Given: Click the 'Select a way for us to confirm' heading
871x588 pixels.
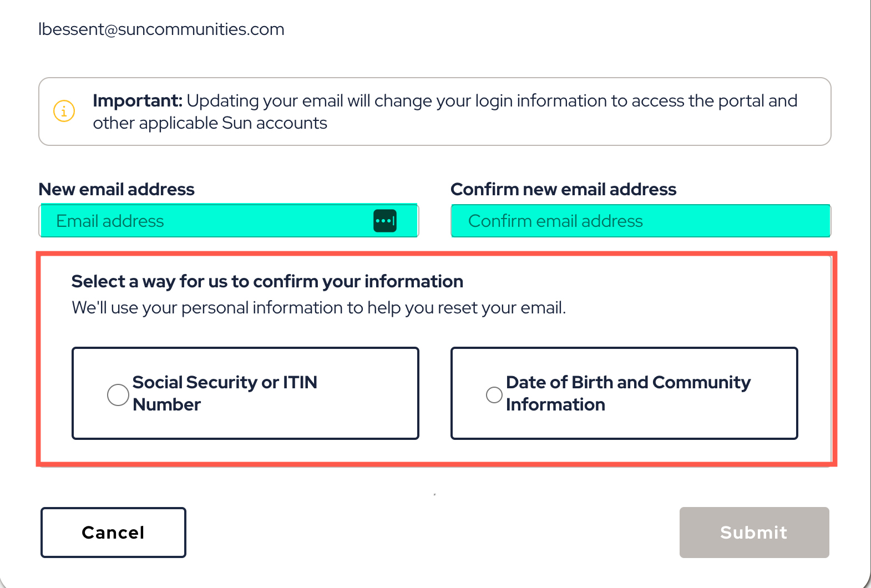Looking at the screenshot, I should [267, 281].
